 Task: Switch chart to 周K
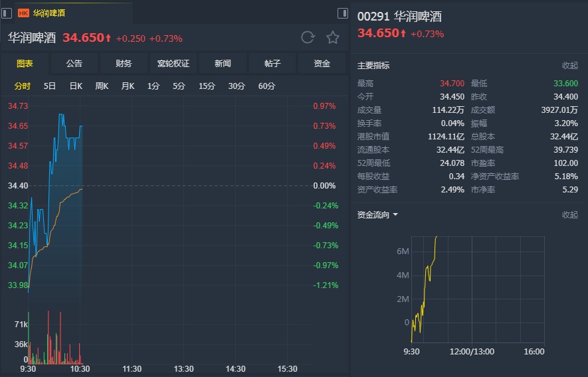point(102,86)
